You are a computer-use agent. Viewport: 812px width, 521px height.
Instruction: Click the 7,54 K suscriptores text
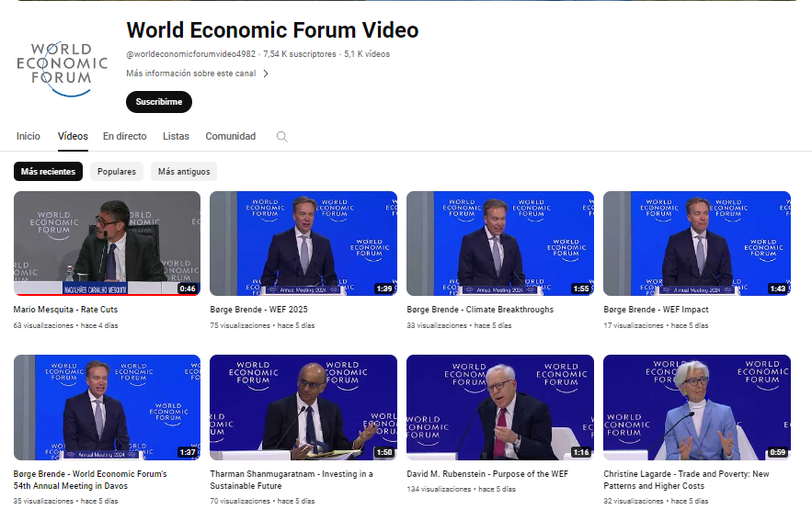click(x=299, y=54)
